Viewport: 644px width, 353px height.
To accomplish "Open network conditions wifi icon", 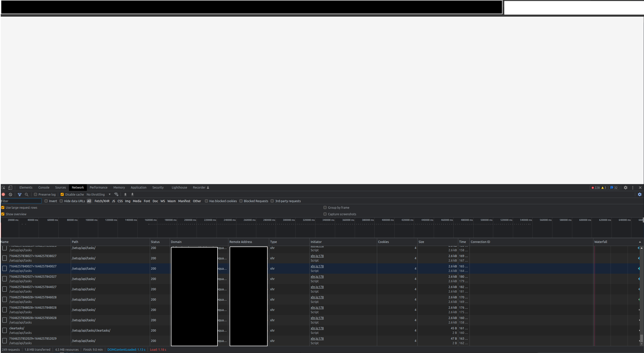I will tap(116, 194).
